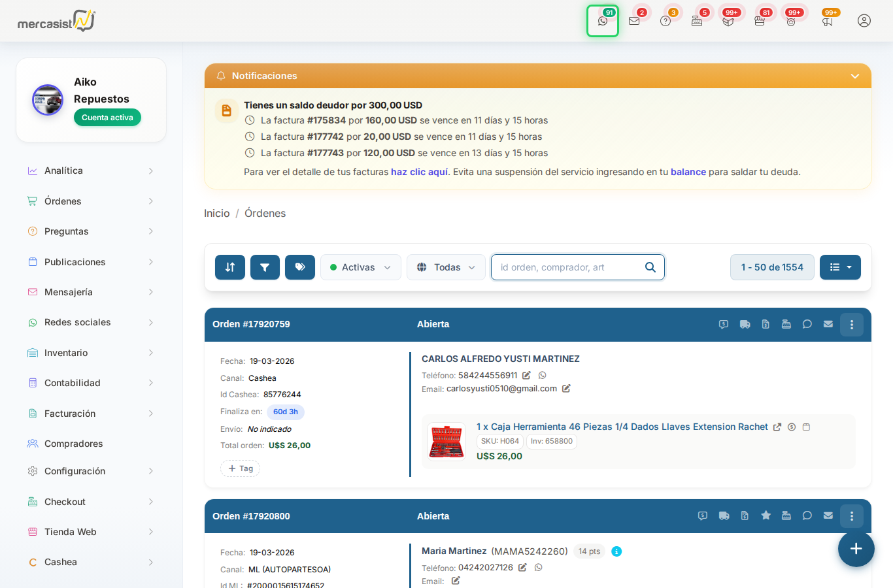Viewport: 893px width, 588px height.
Task: Click the 'haz clic aquí' invoice link
Action: click(x=419, y=172)
